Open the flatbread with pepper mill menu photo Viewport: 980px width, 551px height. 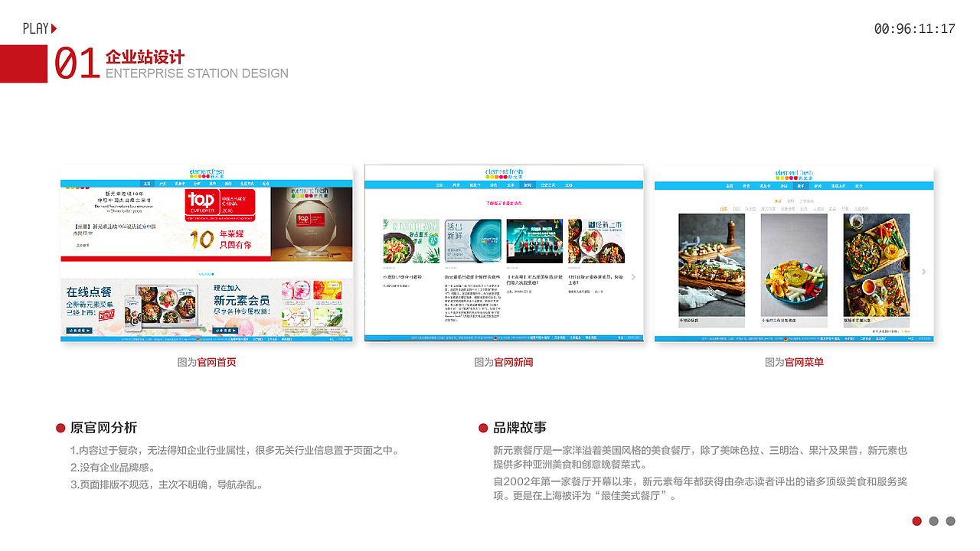tap(711, 265)
